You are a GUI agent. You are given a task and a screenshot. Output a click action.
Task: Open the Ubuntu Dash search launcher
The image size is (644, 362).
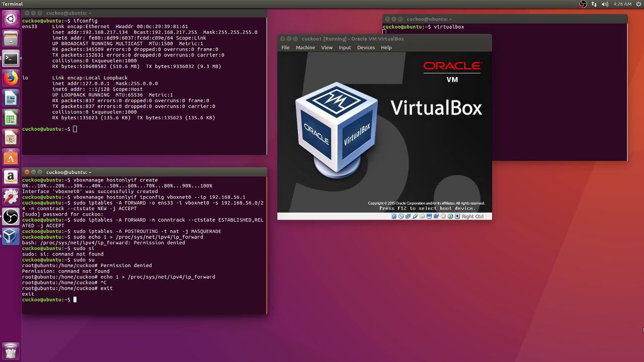(11, 20)
